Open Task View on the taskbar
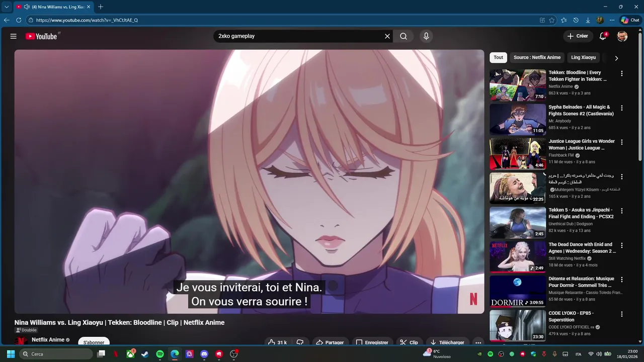Screen dimensions: 644x362 (x=101, y=354)
